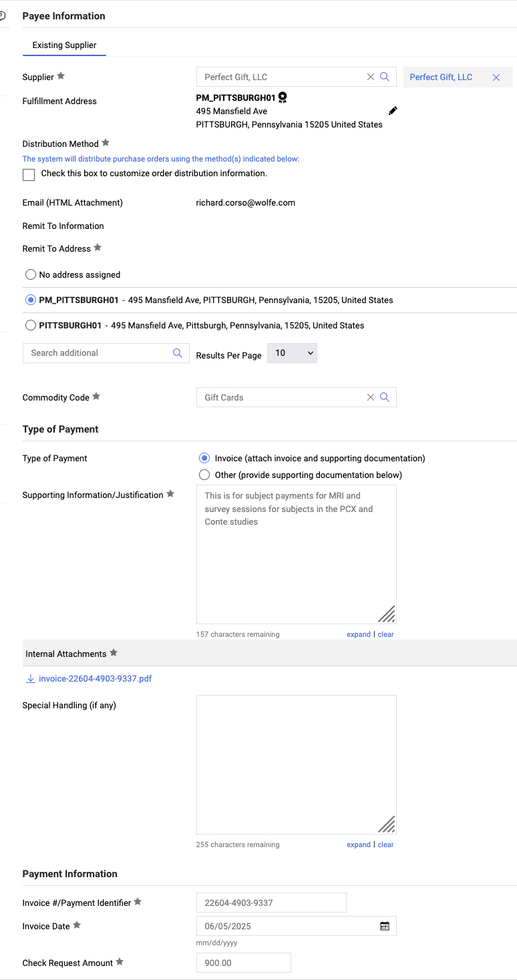Download invoice attachment via arrow icon

tap(30, 679)
